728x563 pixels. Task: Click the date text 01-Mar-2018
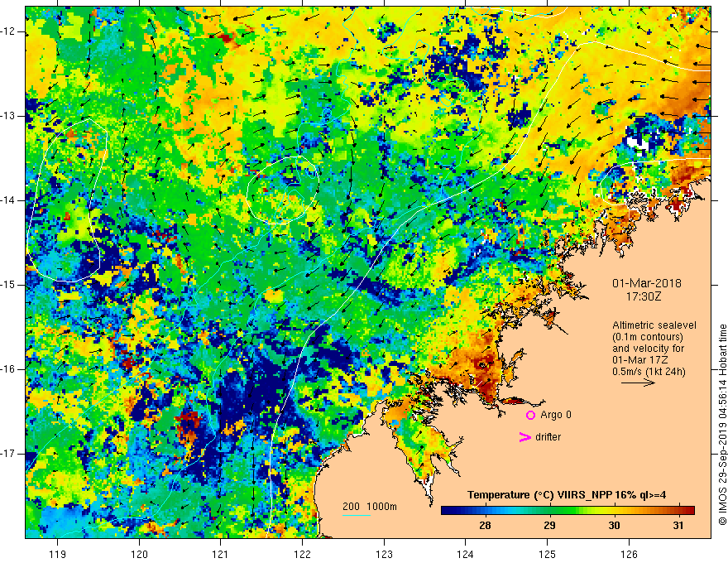[647, 283]
